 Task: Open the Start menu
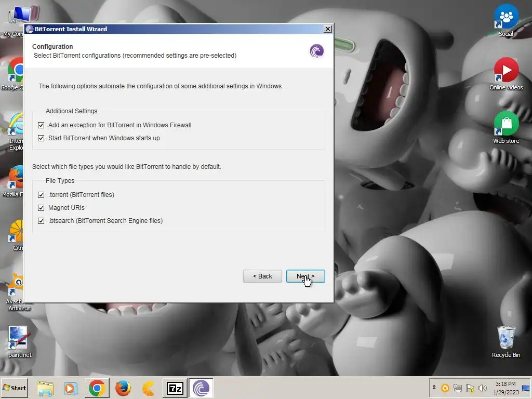tap(14, 388)
